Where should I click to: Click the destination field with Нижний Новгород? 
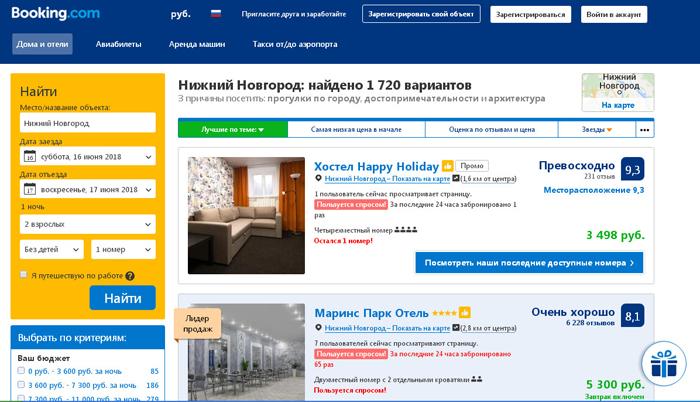(87, 123)
